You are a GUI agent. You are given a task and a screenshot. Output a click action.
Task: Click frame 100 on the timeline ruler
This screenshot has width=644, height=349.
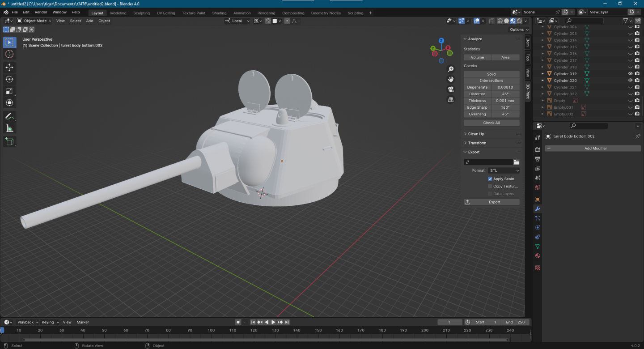212,330
